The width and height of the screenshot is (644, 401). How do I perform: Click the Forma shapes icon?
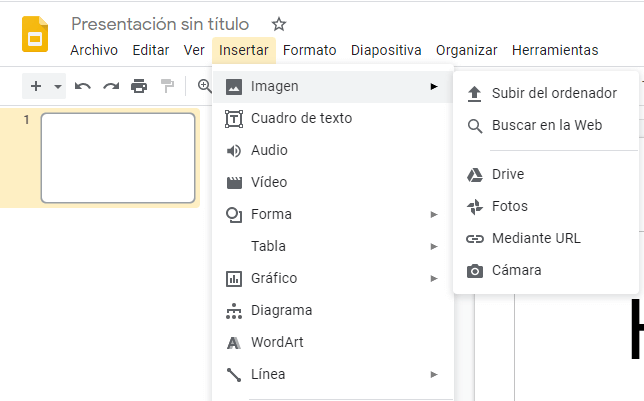click(x=234, y=214)
